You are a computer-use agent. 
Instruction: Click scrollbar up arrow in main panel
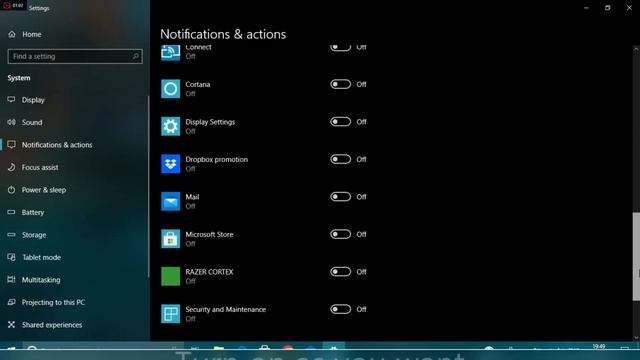[636, 49]
